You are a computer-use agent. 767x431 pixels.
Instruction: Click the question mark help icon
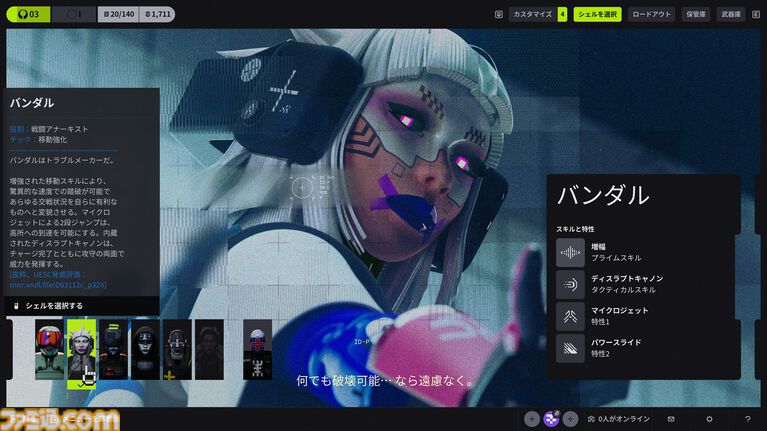click(747, 419)
